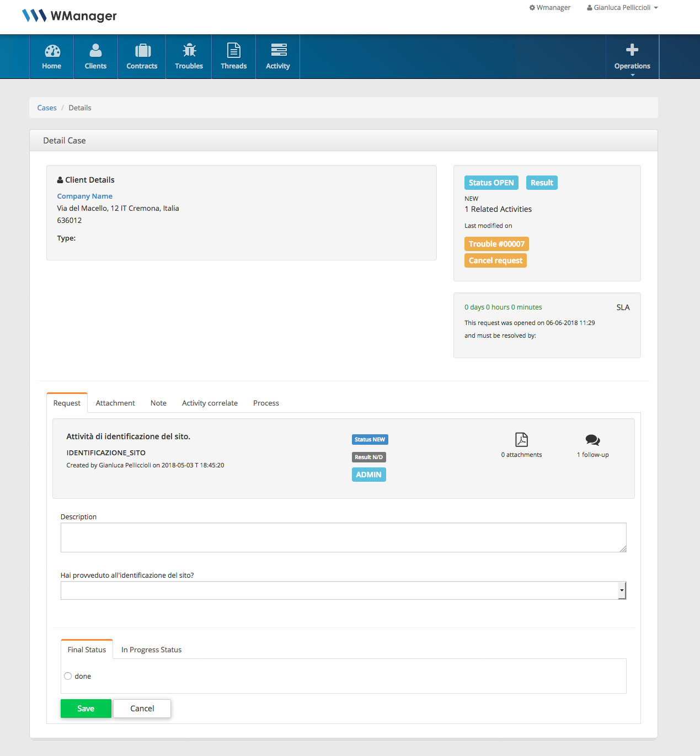
Task: Select the 'done' radio button
Action: pos(68,676)
